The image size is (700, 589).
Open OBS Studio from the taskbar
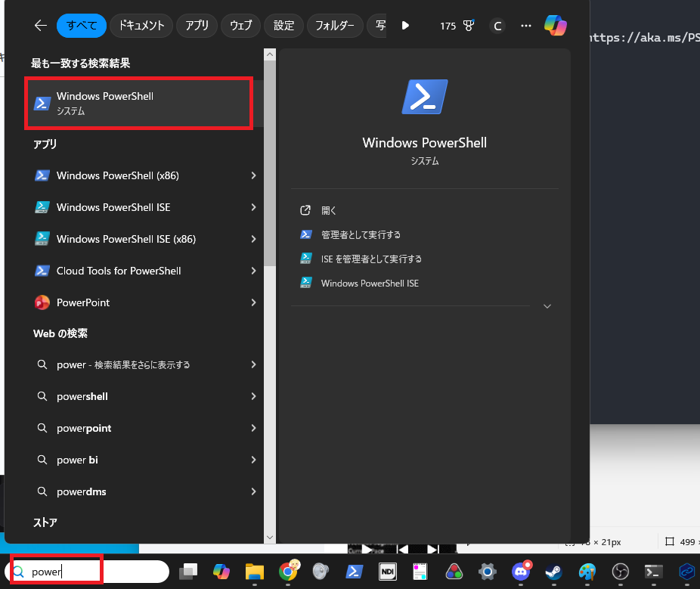[x=620, y=572]
